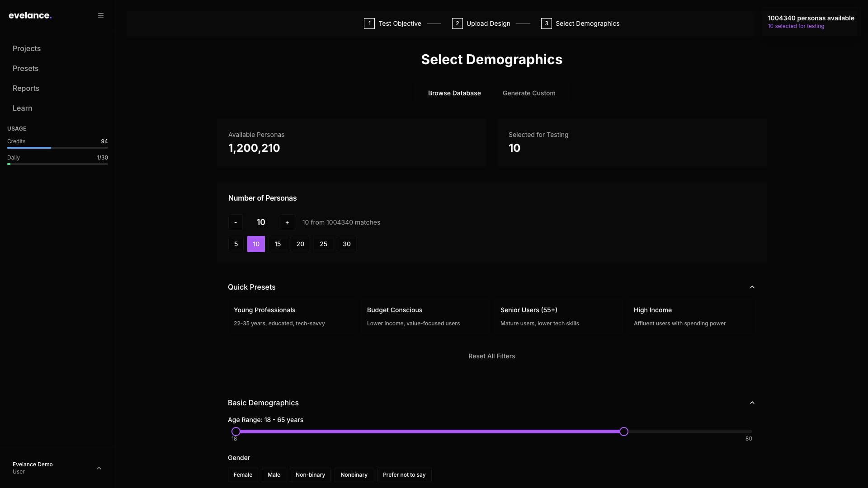The image size is (868, 488).
Task: Open the Reports page
Action: (x=26, y=88)
